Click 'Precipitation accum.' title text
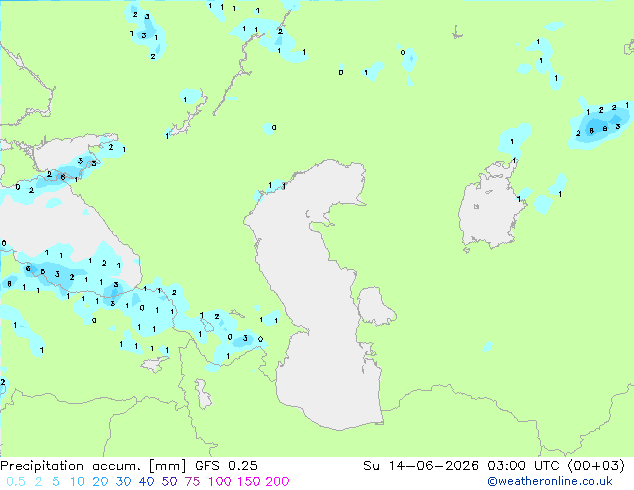 coord(70,466)
